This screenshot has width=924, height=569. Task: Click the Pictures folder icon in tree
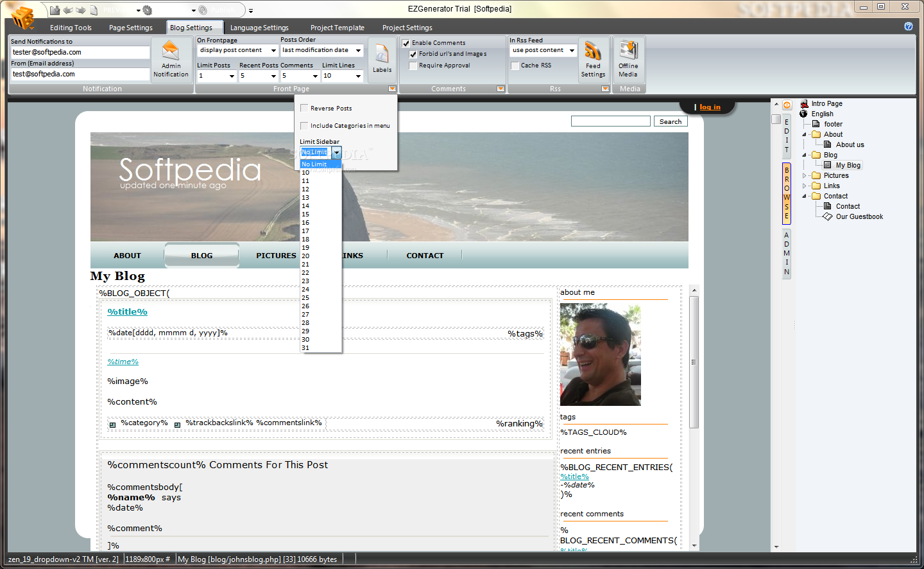(816, 175)
